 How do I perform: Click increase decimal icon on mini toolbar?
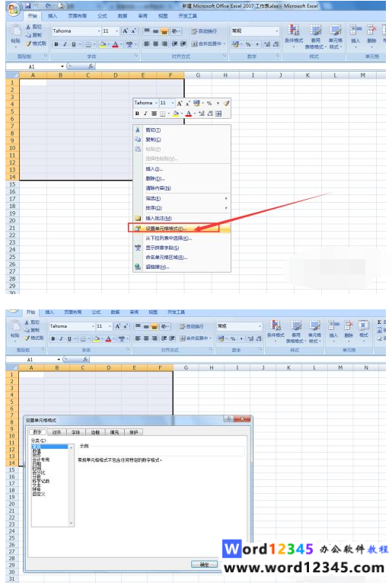point(202,114)
